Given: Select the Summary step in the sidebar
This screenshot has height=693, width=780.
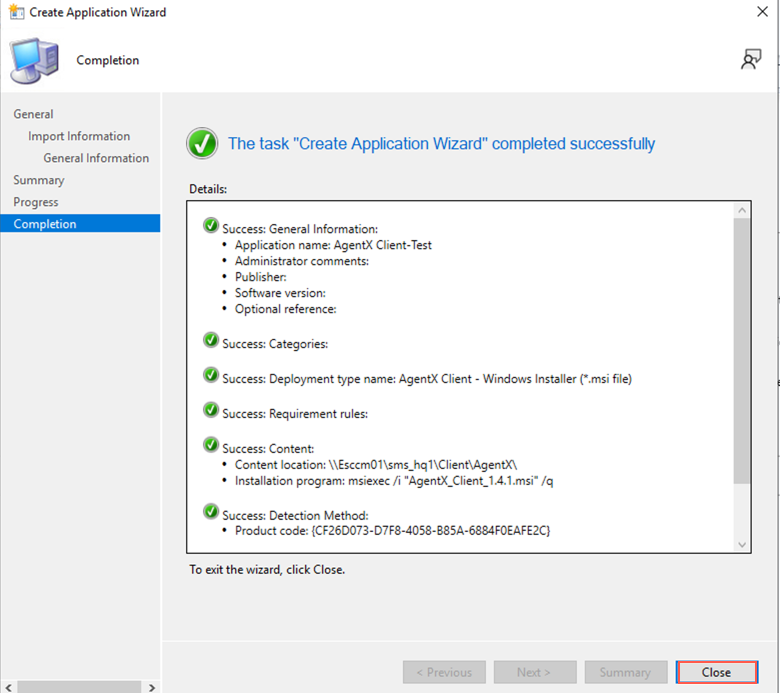Looking at the screenshot, I should (x=39, y=180).
